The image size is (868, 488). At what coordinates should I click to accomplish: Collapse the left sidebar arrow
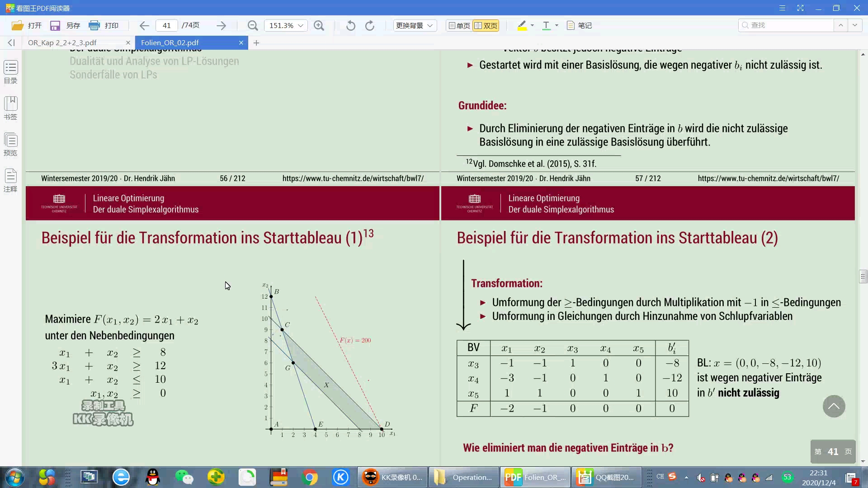tap(11, 42)
